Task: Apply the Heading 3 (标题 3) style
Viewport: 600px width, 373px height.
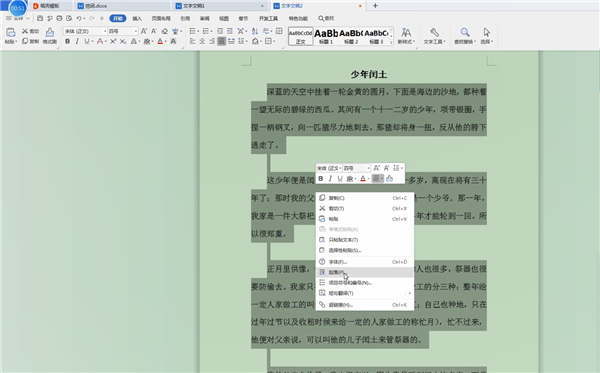Action: (376, 36)
